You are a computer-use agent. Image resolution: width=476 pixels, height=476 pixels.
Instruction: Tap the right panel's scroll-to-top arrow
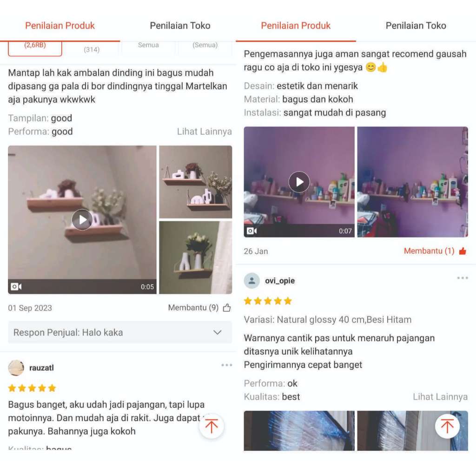(447, 426)
